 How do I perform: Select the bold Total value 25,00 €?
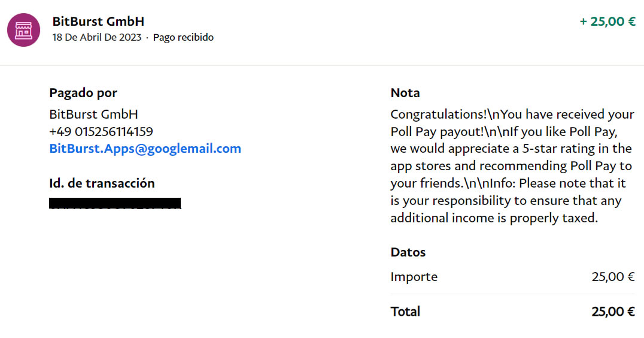(x=613, y=312)
